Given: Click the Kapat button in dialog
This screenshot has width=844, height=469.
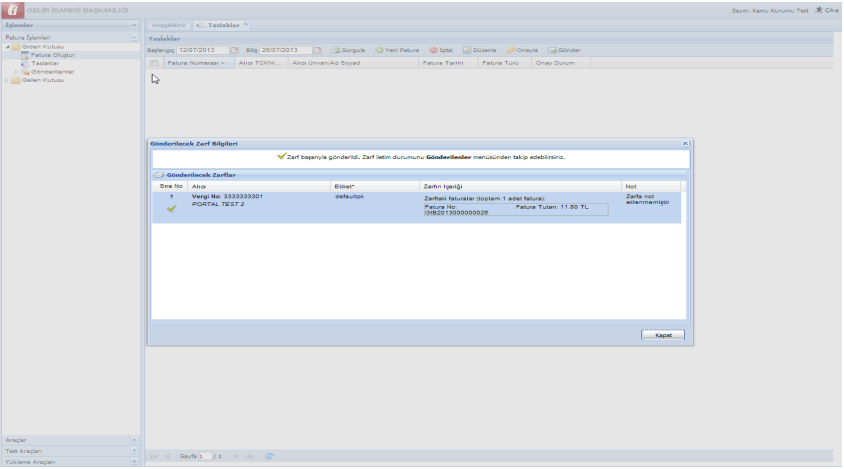Looking at the screenshot, I should [x=662, y=335].
